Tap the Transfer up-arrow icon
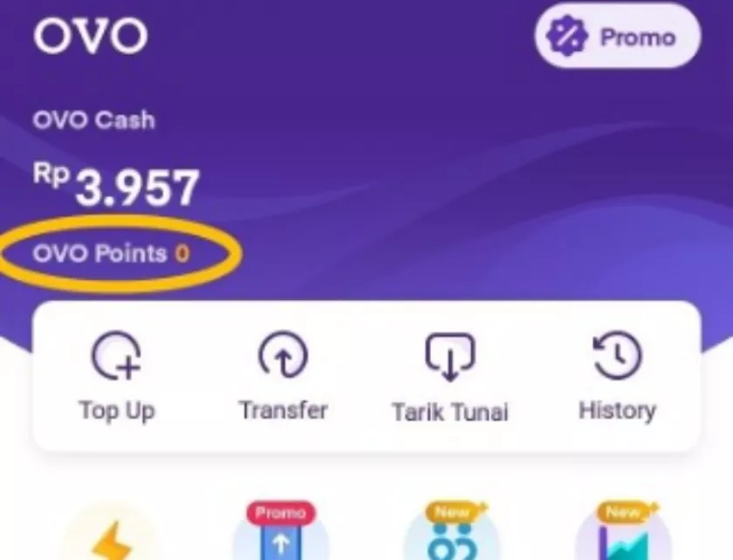Screen dimensions: 733x560 coord(284,355)
